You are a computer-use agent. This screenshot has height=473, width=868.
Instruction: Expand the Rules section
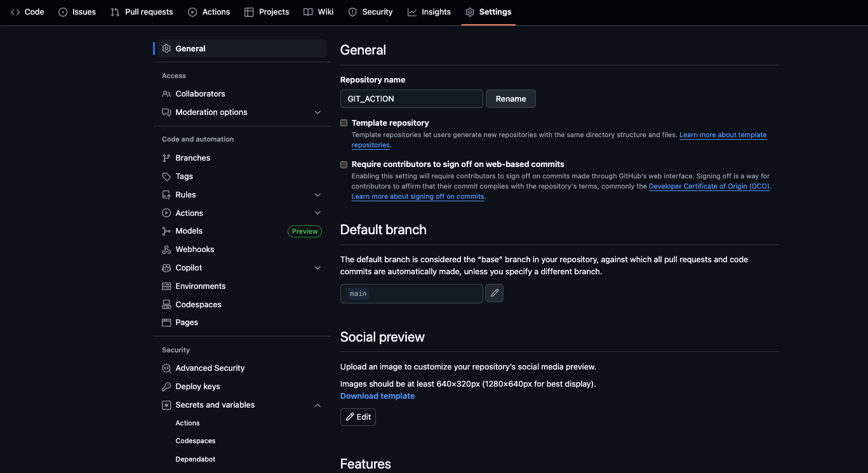coord(317,194)
